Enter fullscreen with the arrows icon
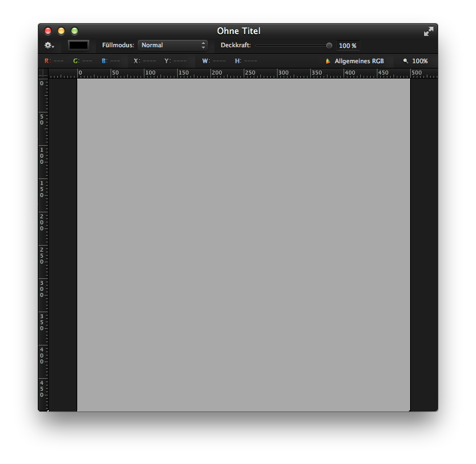The height and width of the screenshot is (464, 476). pyautogui.click(x=429, y=31)
